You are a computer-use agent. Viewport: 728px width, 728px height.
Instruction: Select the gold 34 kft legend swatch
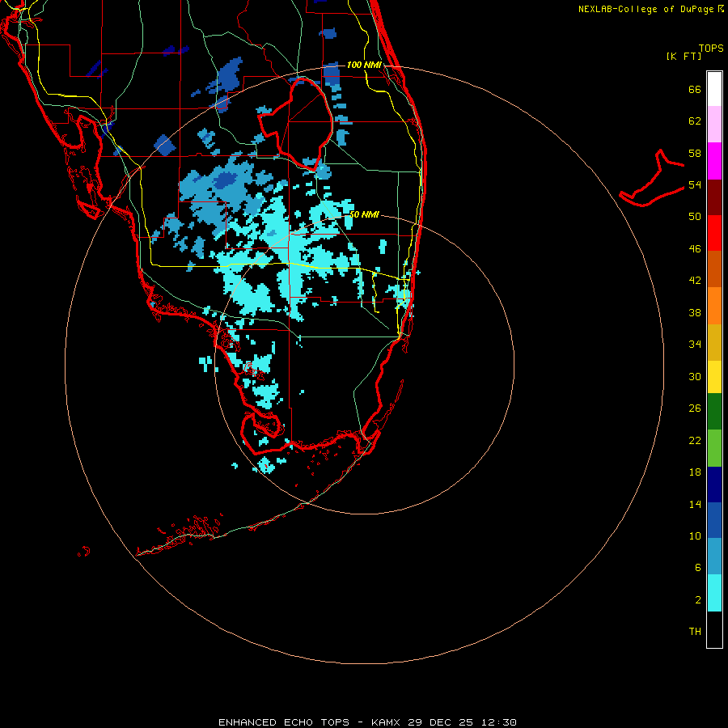click(714, 342)
